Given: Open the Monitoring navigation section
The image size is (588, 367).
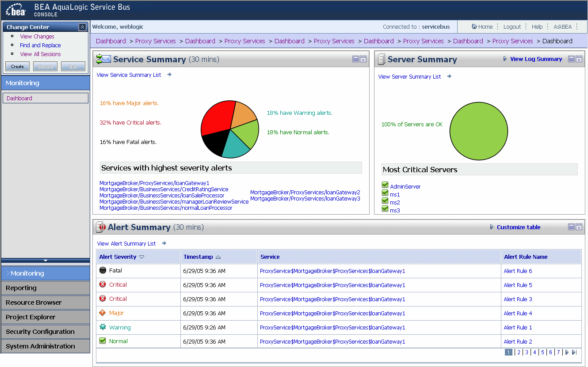Looking at the screenshot, I should [45, 273].
